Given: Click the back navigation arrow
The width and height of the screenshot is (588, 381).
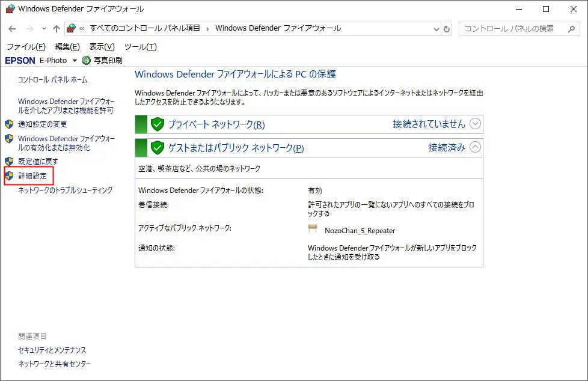Looking at the screenshot, I should coord(13,29).
